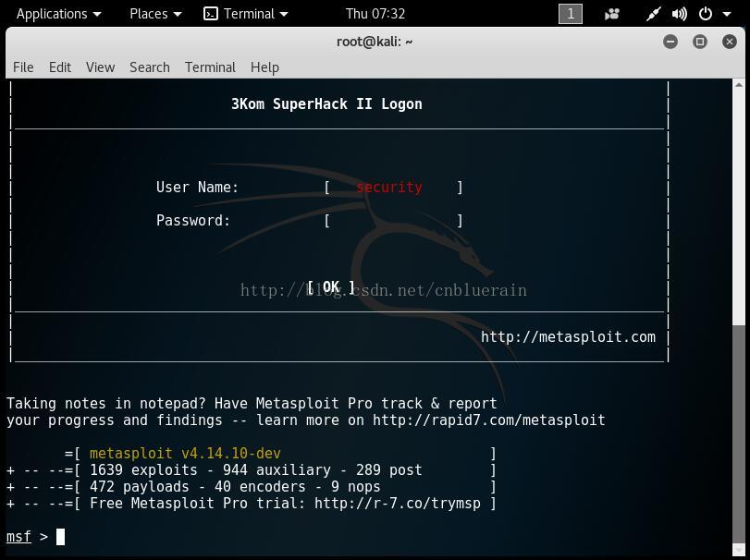The image size is (750, 560).
Task: Click the msf prompt text
Action: (18, 537)
